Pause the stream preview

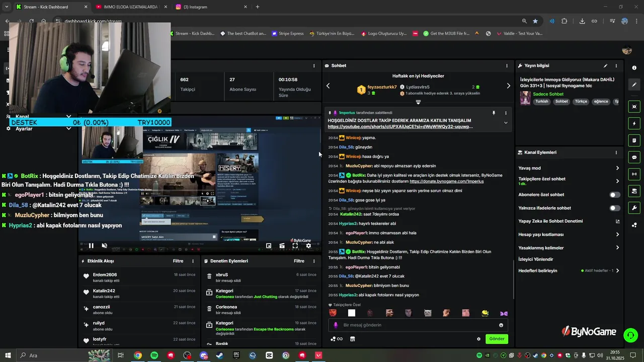[x=91, y=246]
